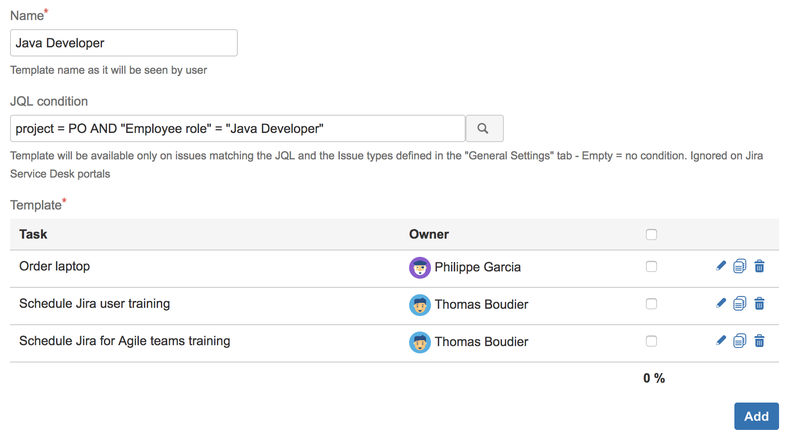This screenshot has width=800, height=439.
Task: Select owner Thomas Boudier on user training row
Action: [x=481, y=305]
